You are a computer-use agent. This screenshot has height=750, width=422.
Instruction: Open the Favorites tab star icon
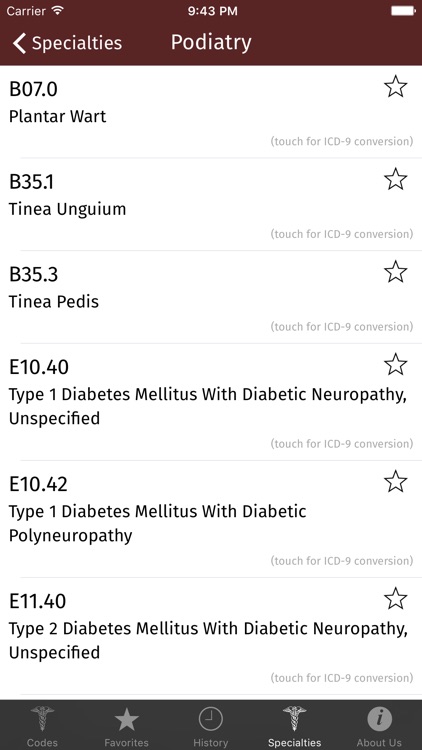pyautogui.click(x=126, y=720)
